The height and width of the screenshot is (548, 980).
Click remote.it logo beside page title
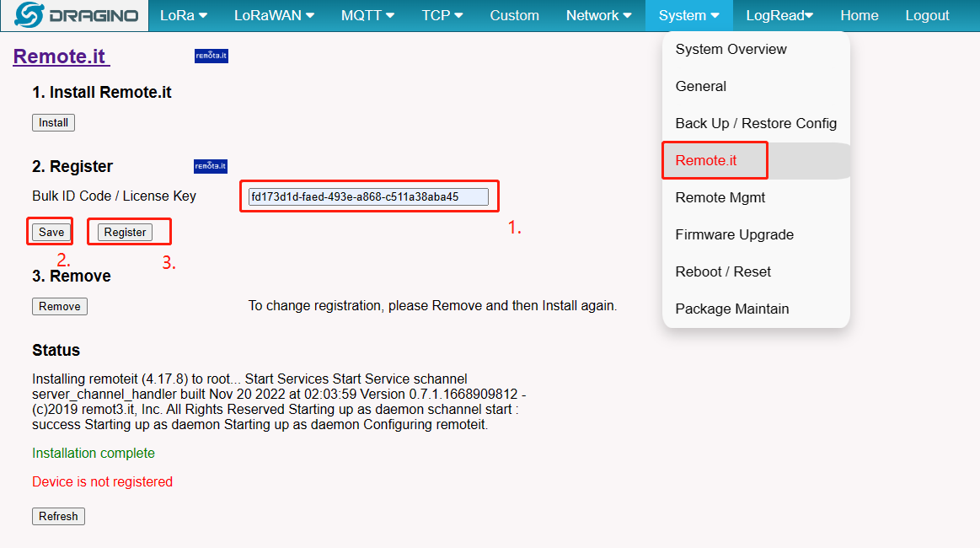pos(212,56)
